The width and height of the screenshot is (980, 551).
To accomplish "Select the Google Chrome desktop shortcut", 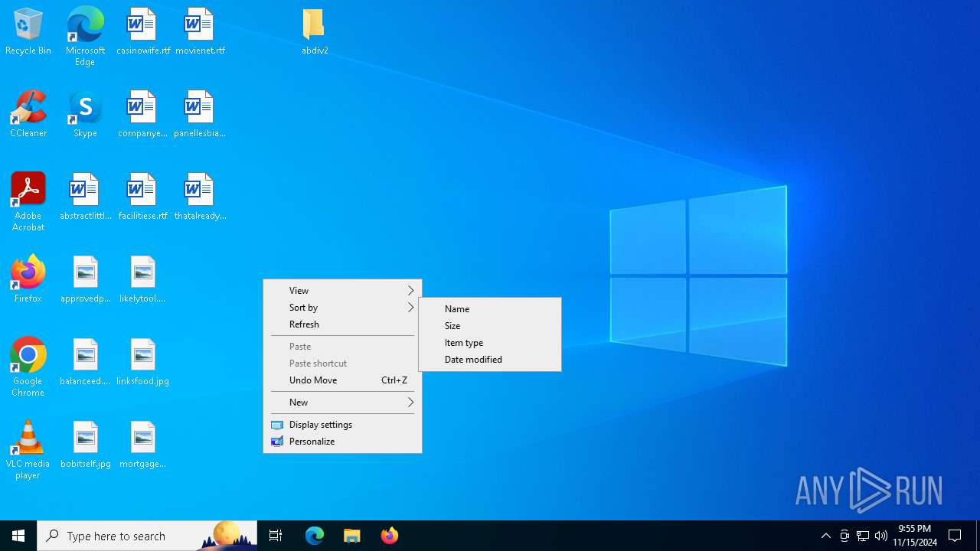I will (x=28, y=367).
